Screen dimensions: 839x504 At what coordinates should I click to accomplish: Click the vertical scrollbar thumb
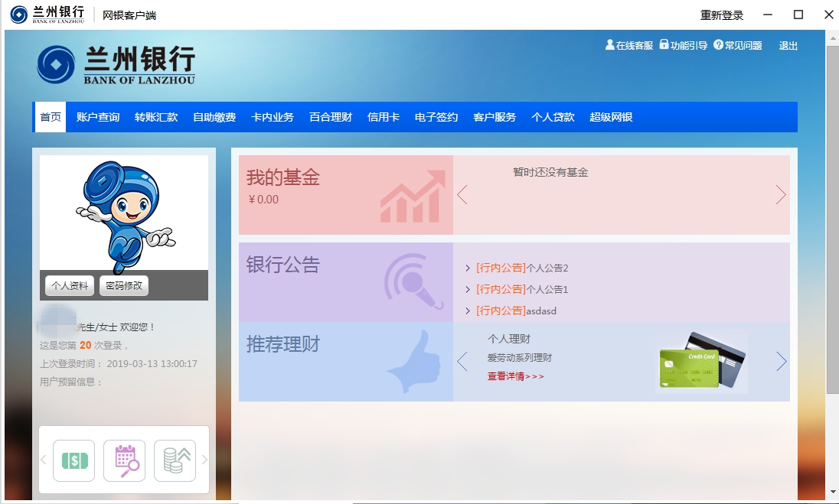point(833,219)
